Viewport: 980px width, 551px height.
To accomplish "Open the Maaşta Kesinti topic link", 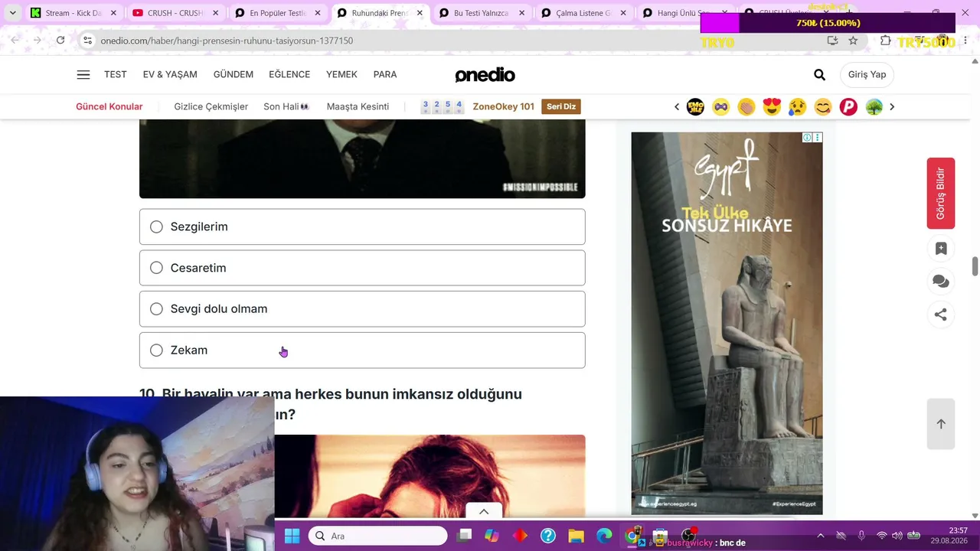I will click(358, 106).
